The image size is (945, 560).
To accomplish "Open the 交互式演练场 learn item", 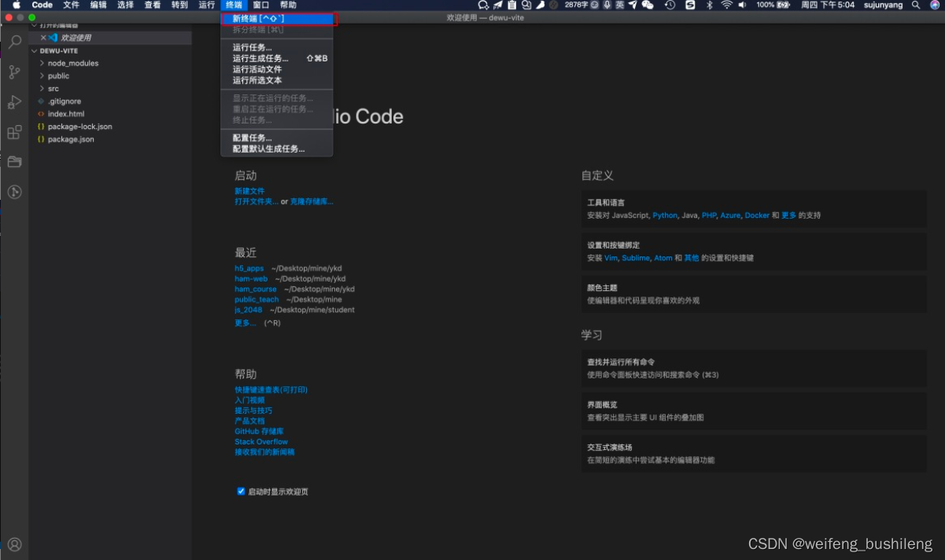I will tap(754, 453).
